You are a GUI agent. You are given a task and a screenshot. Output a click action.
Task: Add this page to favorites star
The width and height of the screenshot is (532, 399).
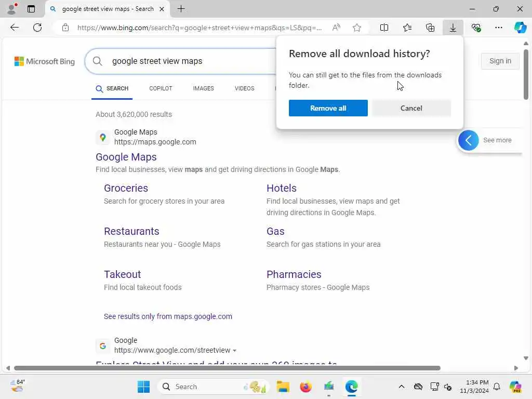click(x=356, y=28)
